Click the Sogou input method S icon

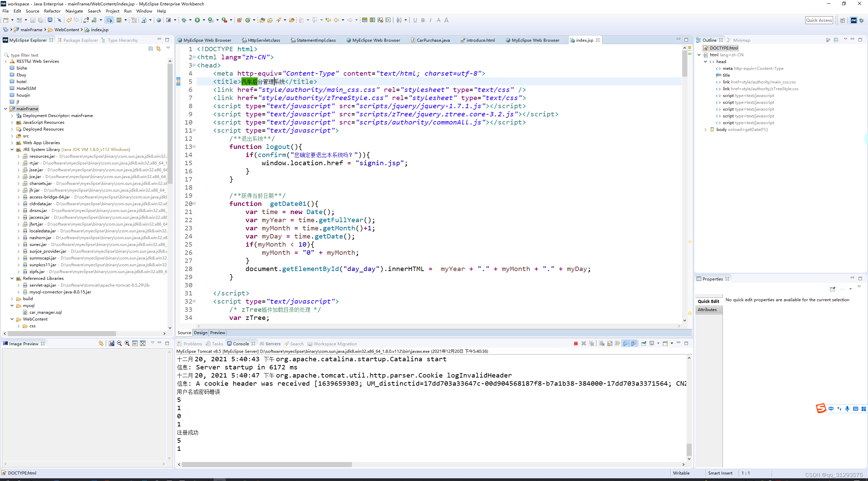click(x=821, y=408)
